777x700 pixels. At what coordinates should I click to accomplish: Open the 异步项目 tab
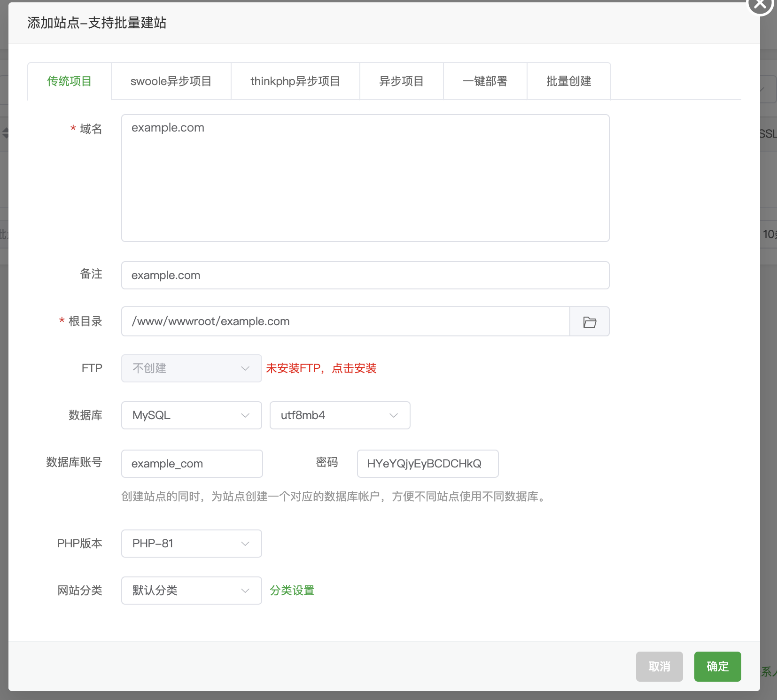[x=402, y=81]
